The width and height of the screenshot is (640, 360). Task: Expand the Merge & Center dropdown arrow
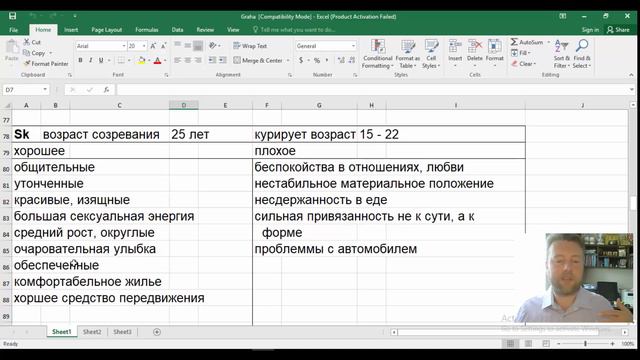click(x=288, y=60)
